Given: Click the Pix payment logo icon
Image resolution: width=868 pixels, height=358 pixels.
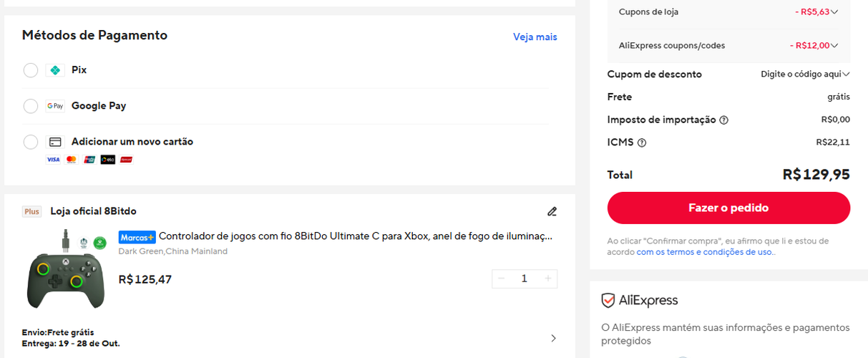Looking at the screenshot, I should coord(55,70).
